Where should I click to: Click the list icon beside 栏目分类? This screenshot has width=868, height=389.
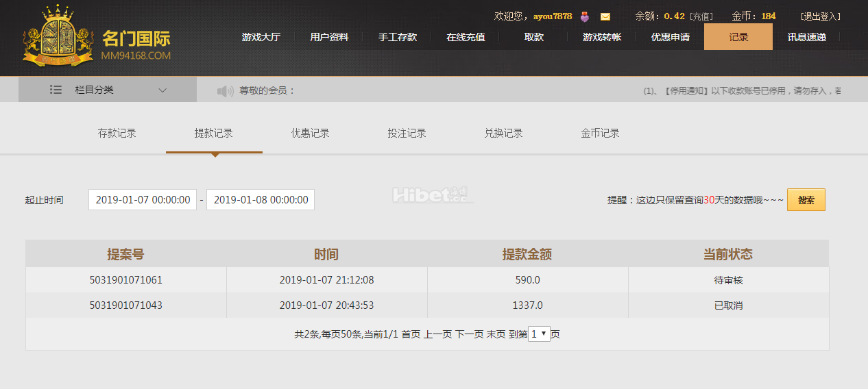tap(56, 90)
